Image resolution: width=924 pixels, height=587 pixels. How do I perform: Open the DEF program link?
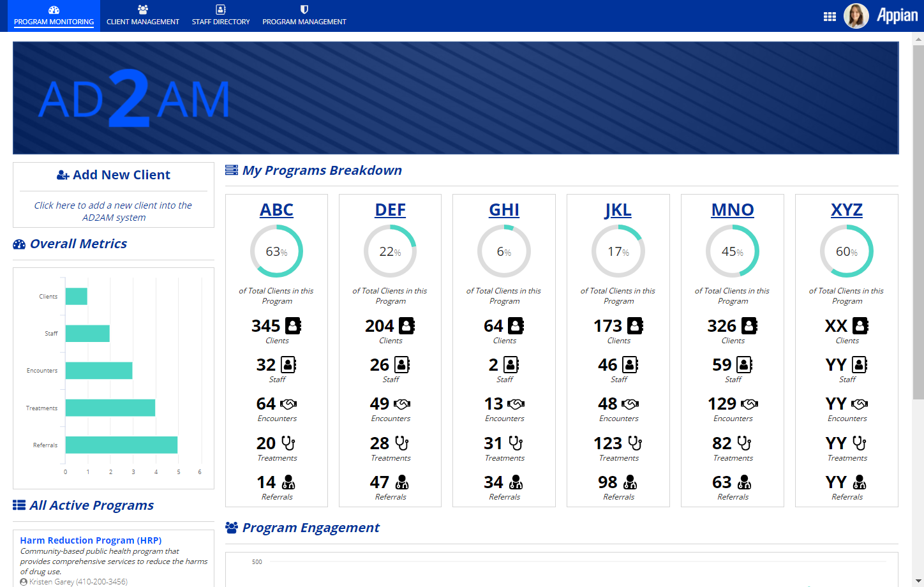click(x=390, y=210)
